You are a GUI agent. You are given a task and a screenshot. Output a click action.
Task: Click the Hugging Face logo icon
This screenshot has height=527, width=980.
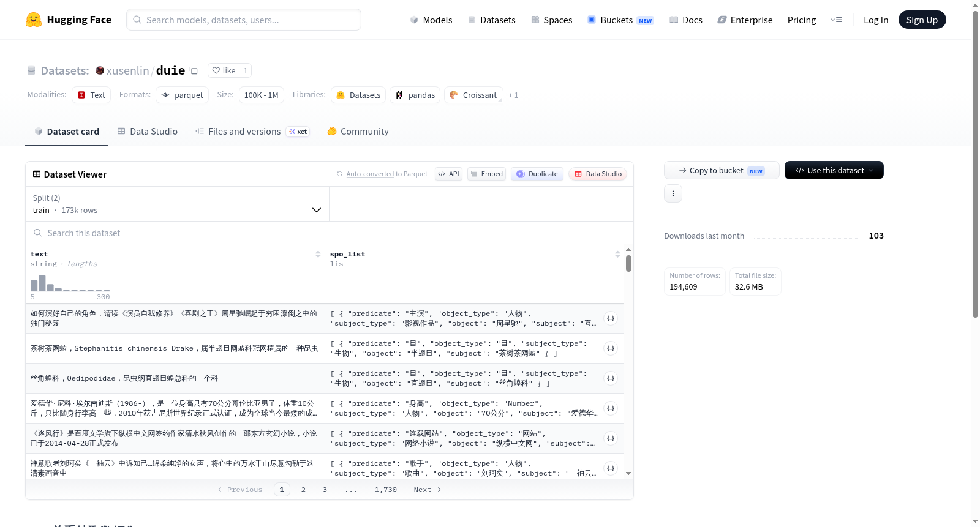tap(34, 20)
